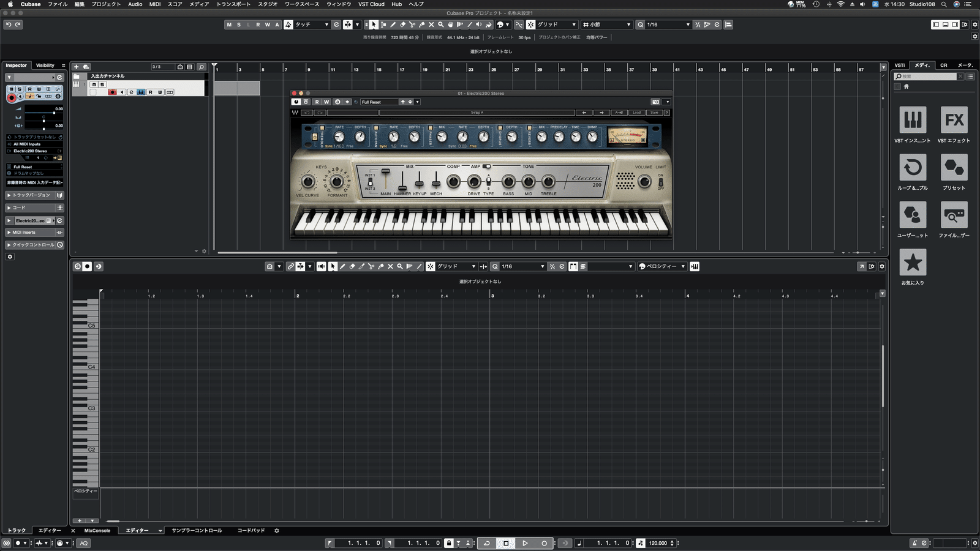
Task: Click the Play button in the transport
Action: click(x=525, y=543)
